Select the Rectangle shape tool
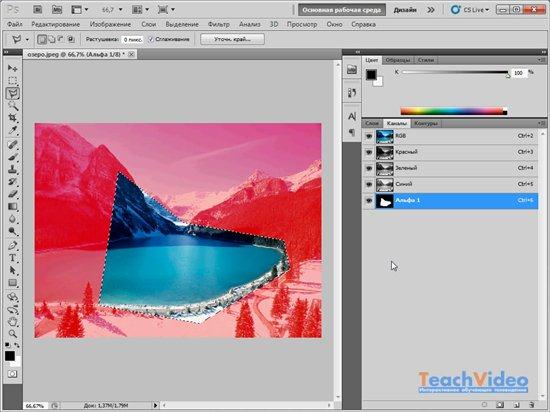 pyautogui.click(x=13, y=283)
